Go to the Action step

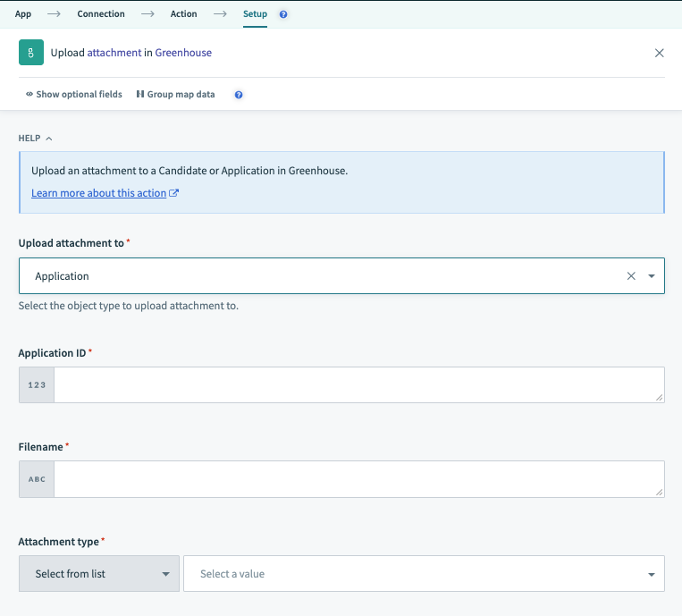point(183,14)
